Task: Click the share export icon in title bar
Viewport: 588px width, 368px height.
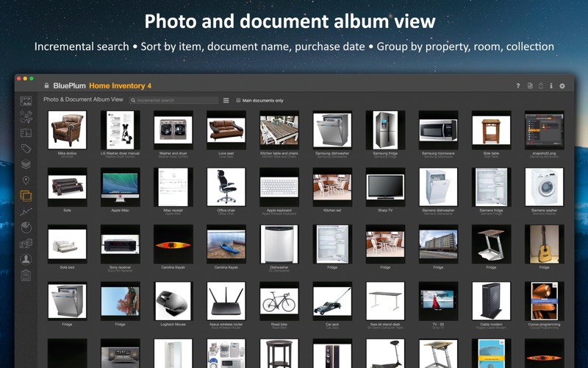Action: (x=541, y=85)
